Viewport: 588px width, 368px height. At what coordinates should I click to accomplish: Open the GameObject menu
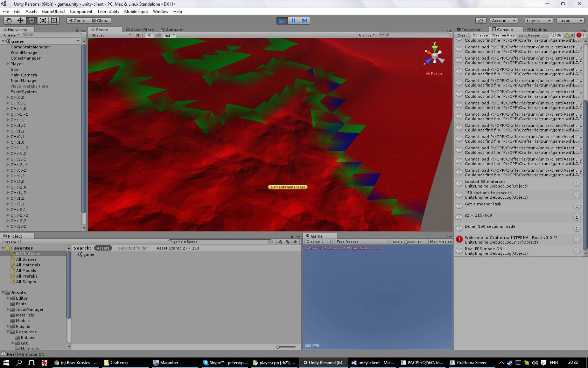pos(53,11)
